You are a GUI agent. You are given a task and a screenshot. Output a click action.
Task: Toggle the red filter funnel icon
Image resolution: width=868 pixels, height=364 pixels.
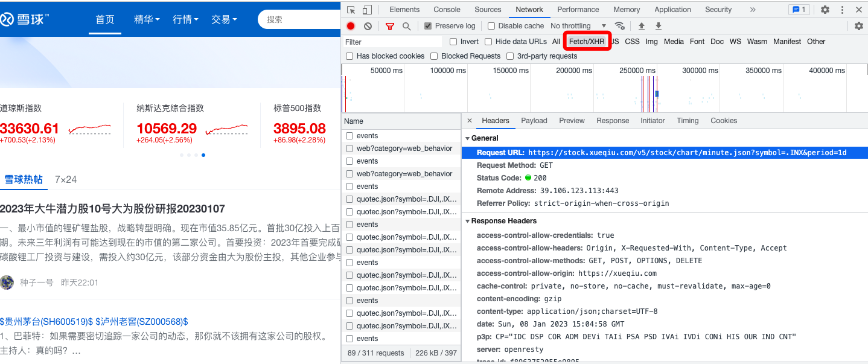(390, 26)
